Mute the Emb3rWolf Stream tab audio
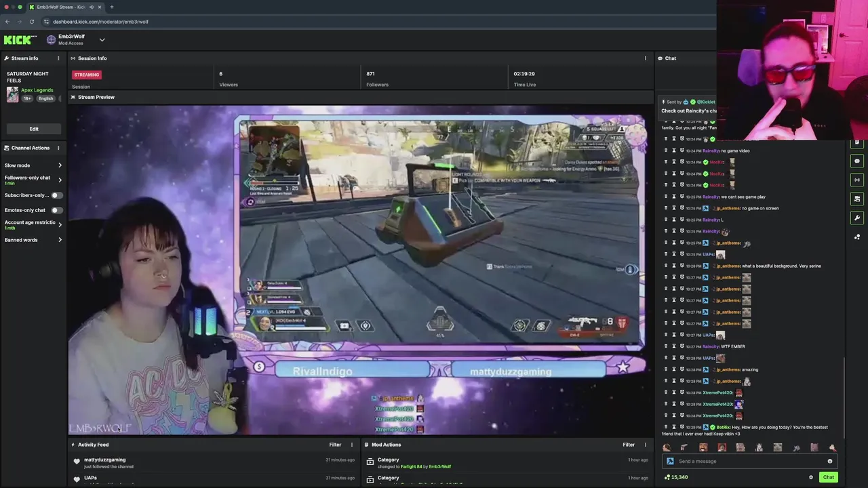Screen dimensions: 868x488 click(x=92, y=7)
